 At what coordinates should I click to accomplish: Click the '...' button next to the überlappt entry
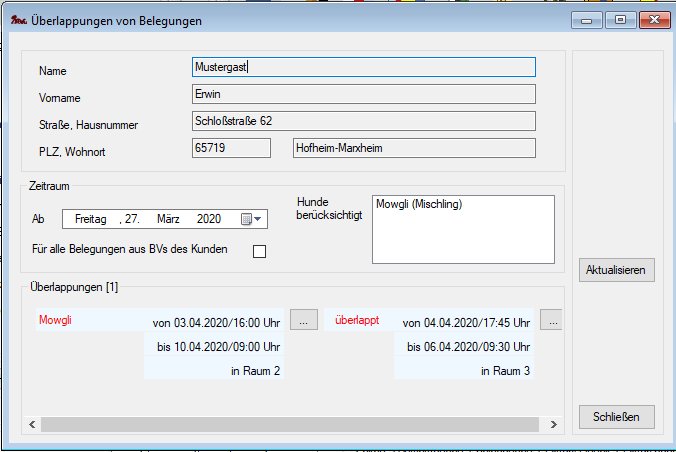552,320
